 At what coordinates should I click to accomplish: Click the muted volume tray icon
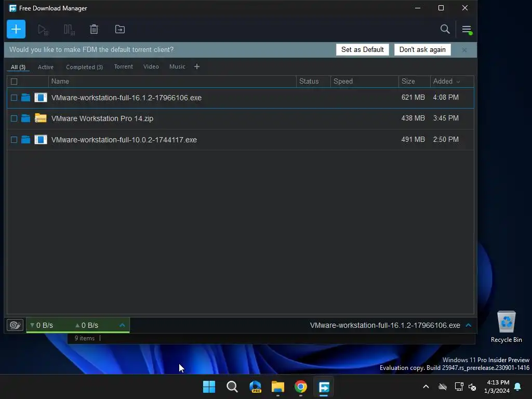click(472, 387)
